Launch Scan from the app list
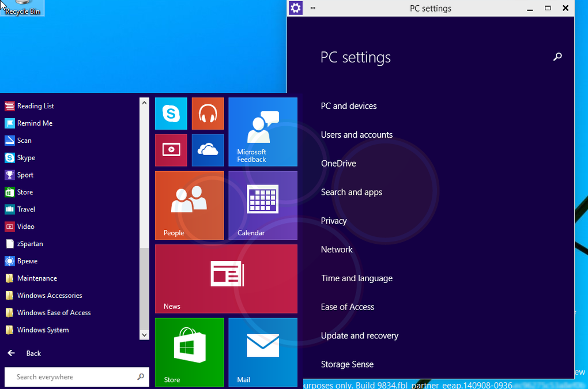 tap(18, 141)
